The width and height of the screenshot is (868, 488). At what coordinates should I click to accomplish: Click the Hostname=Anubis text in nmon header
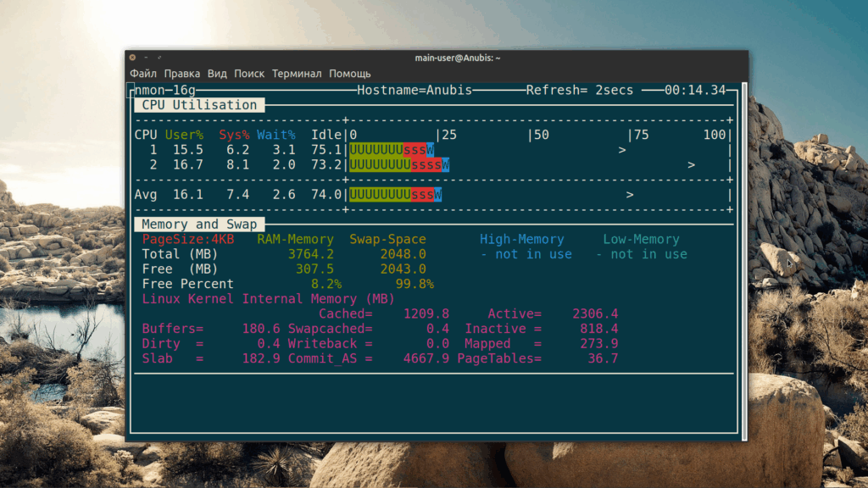pyautogui.click(x=414, y=90)
